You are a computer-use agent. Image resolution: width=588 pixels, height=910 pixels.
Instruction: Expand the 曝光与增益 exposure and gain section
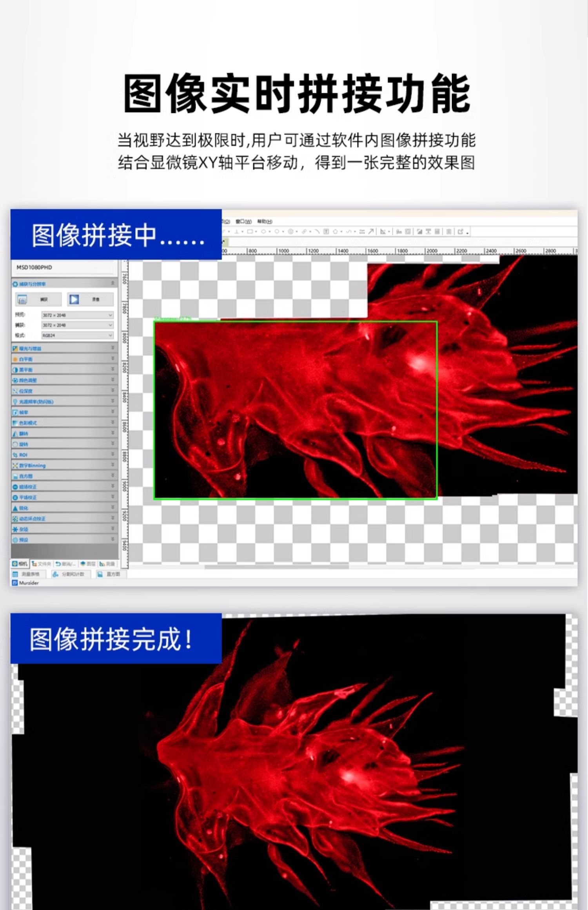tap(64, 348)
